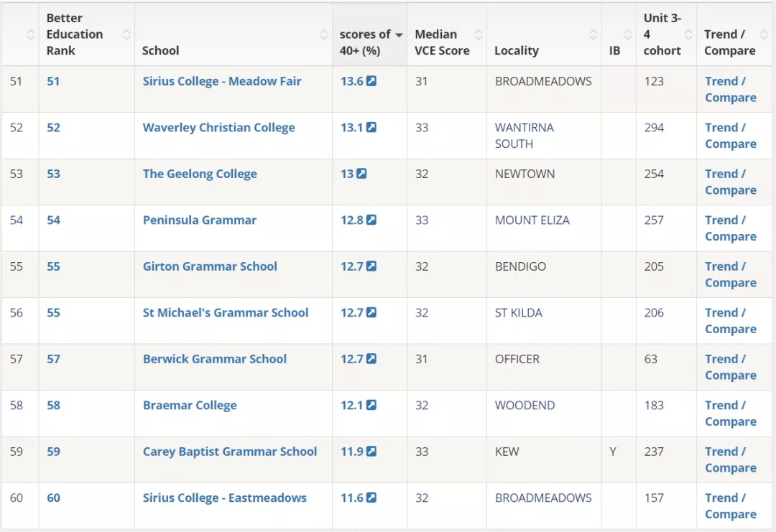The image size is (776, 532).
Task: View Trend / Compare for St Michael's Grammar
Action: (x=731, y=321)
